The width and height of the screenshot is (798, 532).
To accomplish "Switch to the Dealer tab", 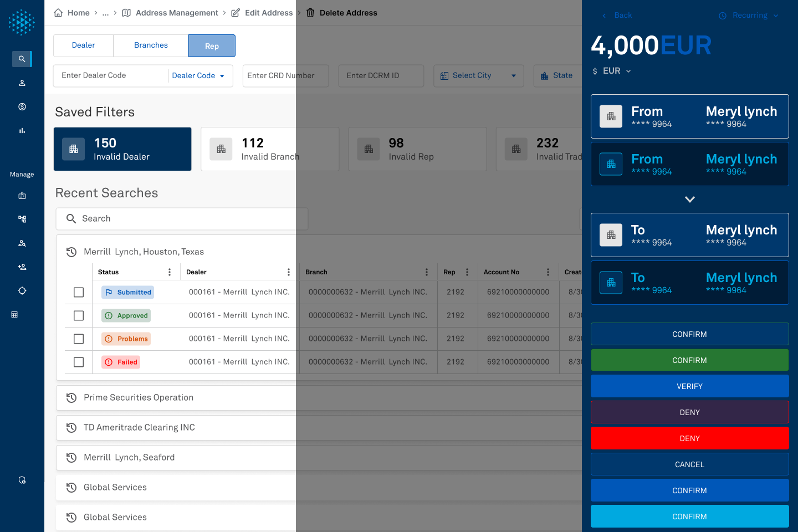I will [83, 45].
